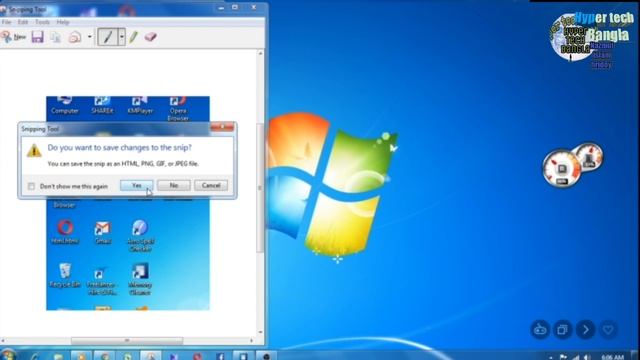Click the Snipping Tool taskbar button
This screenshot has width=640, height=360.
(151, 356)
